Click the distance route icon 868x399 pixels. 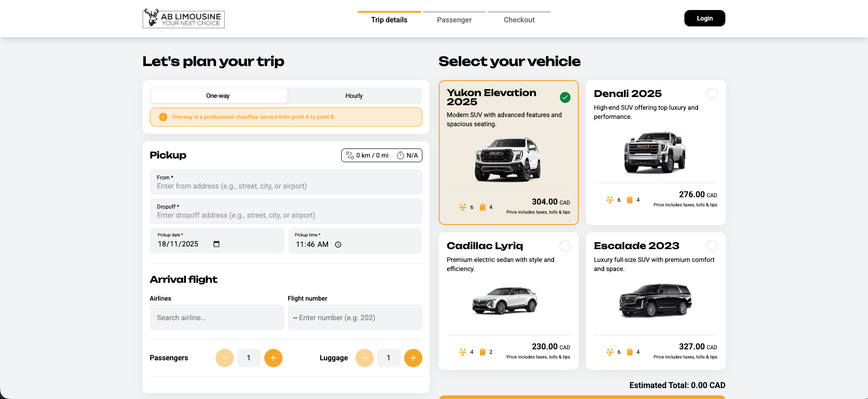tap(350, 155)
